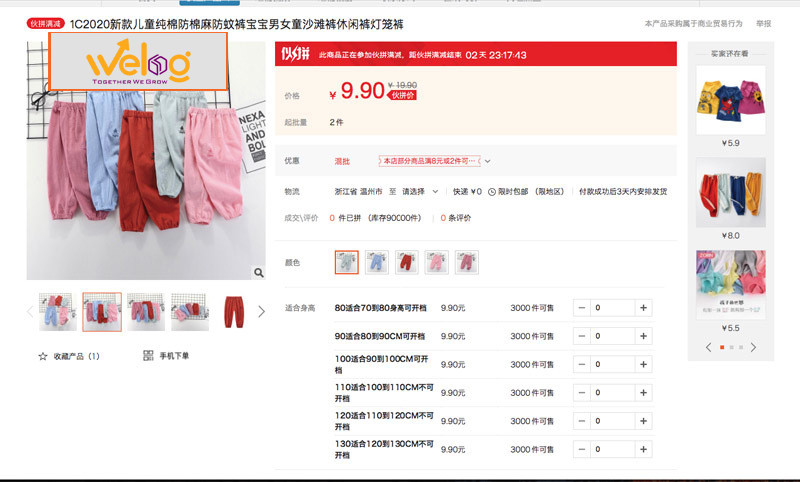The height and width of the screenshot is (482, 800).
Task: Select the gray pants color option
Action: 346,263
